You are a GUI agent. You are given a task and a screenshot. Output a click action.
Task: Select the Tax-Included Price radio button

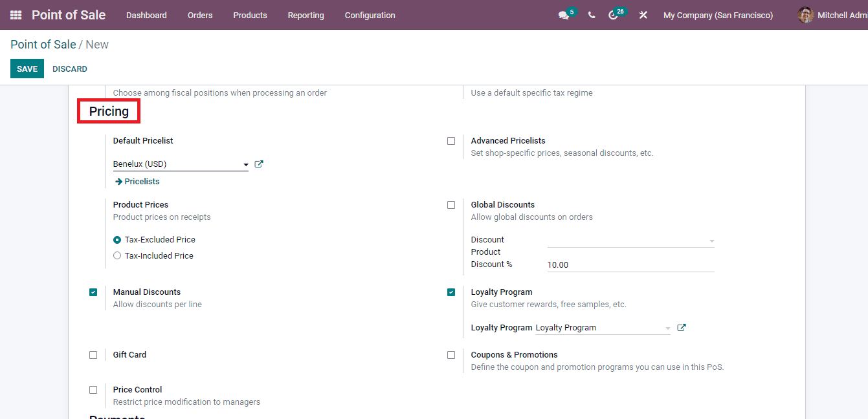pos(117,255)
